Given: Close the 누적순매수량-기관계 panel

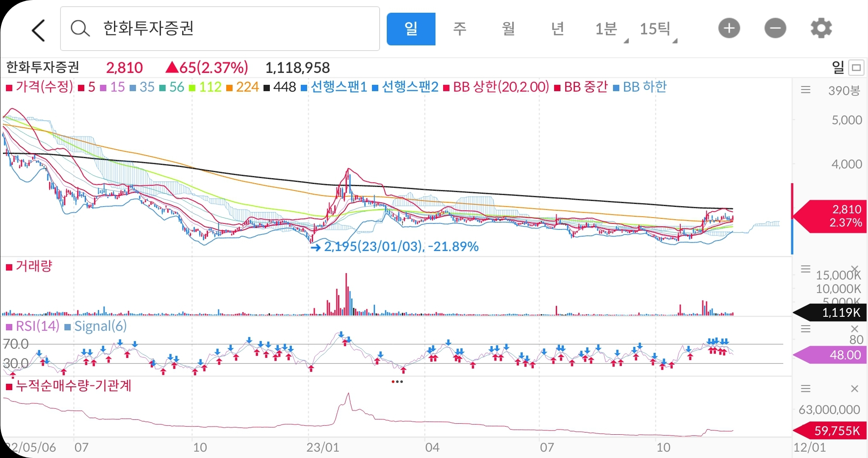Looking at the screenshot, I should coord(855,388).
